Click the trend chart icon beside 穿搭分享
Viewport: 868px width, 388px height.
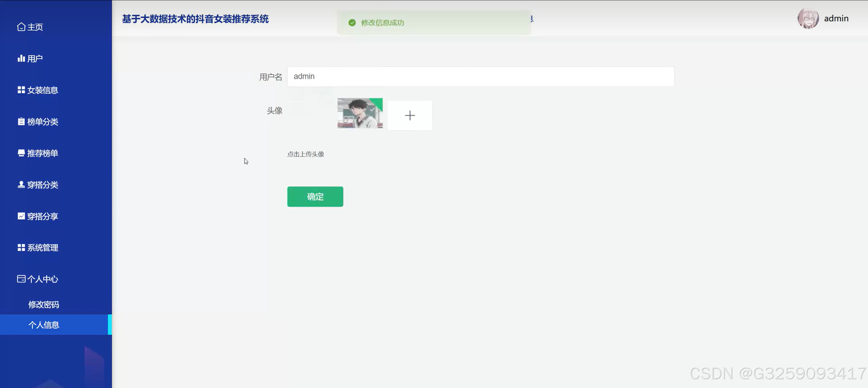click(x=21, y=216)
